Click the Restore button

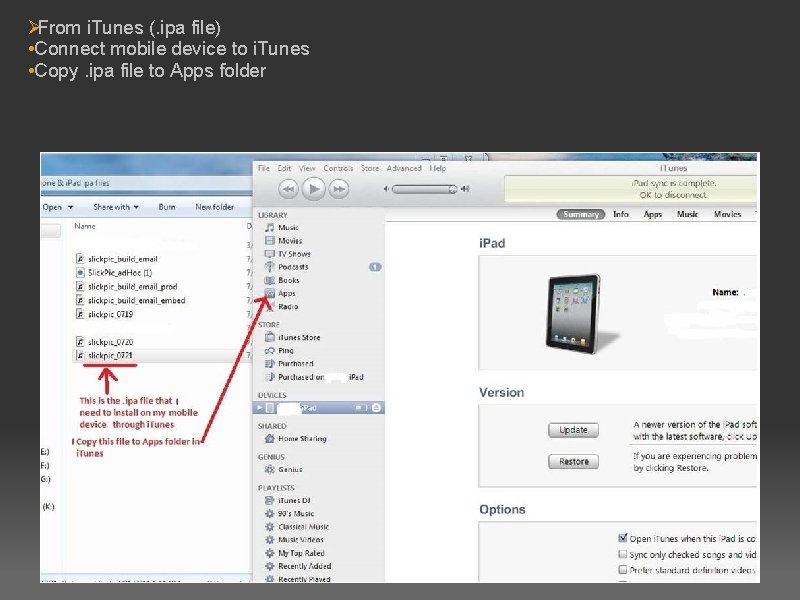click(x=573, y=462)
